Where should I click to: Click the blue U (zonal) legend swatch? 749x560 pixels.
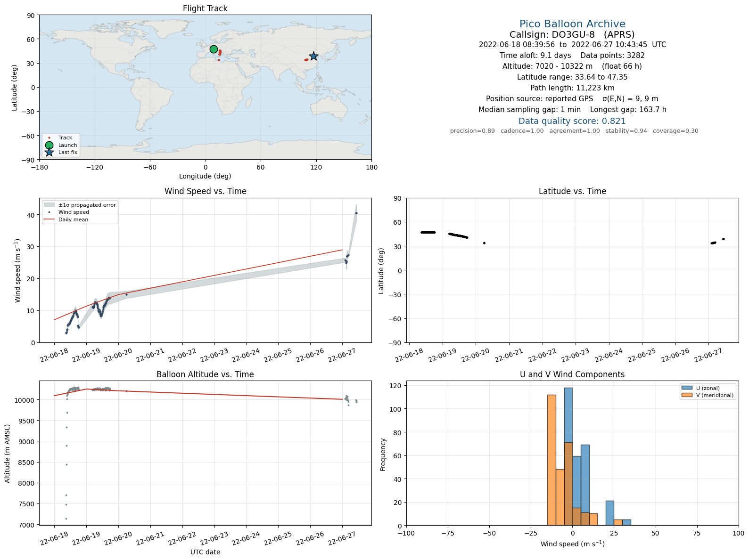point(687,388)
